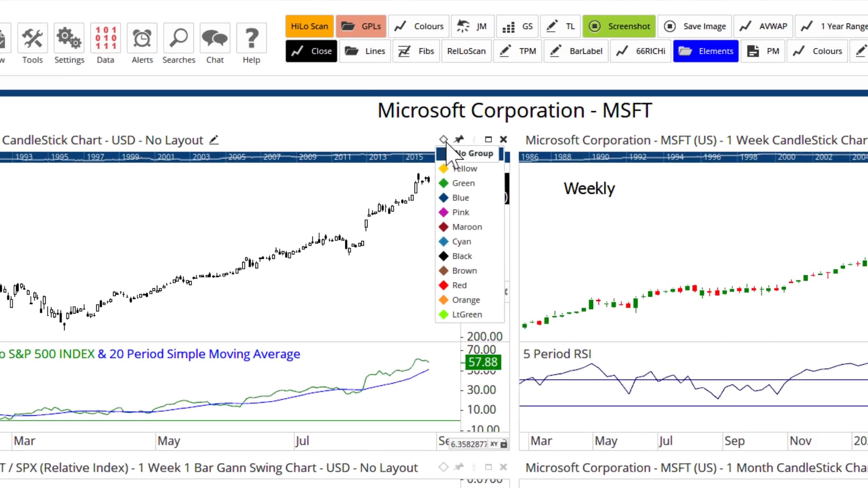Click the S&P 500 INDEX indicator title
Image resolution: width=868 pixels, height=488 pixels.
52,354
